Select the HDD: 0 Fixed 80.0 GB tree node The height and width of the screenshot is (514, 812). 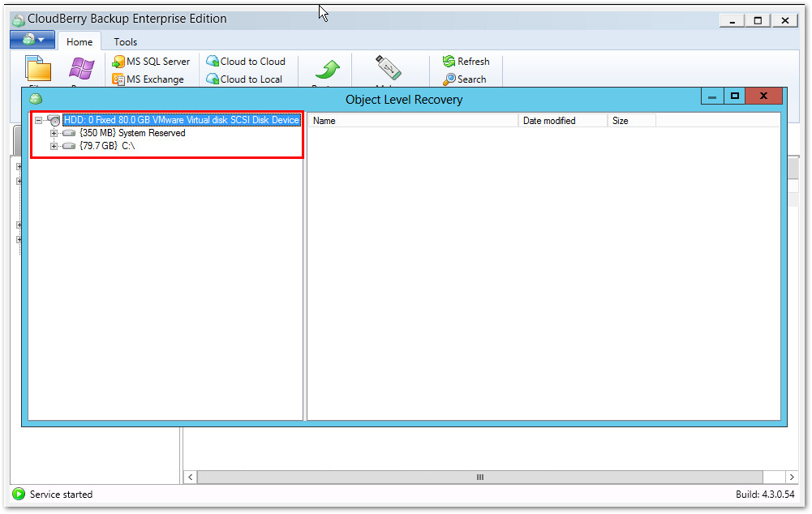(x=181, y=120)
